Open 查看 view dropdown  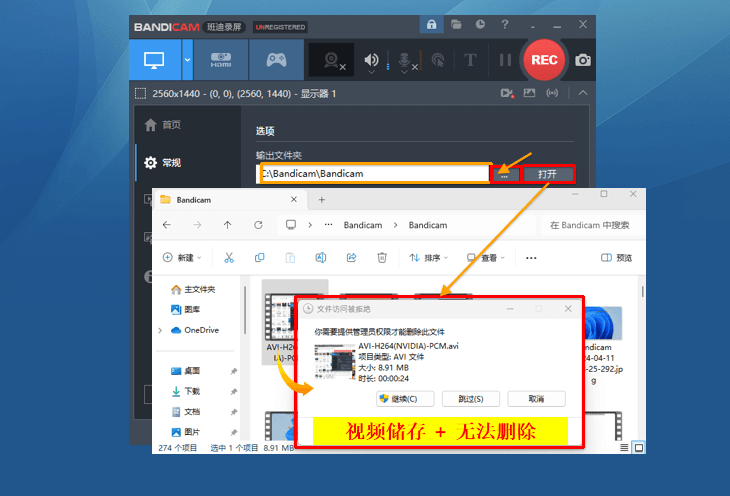click(486, 258)
